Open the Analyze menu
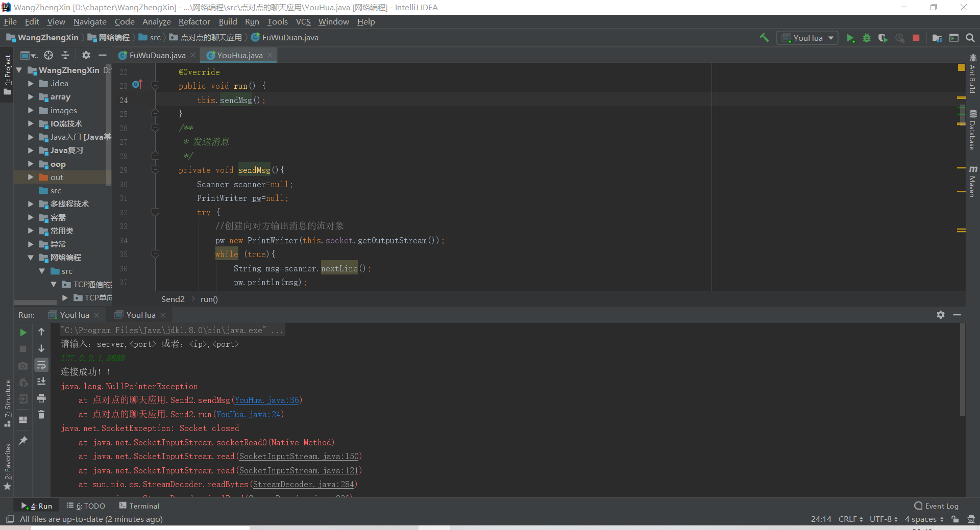Image resolution: width=980 pixels, height=530 pixels. pos(156,21)
